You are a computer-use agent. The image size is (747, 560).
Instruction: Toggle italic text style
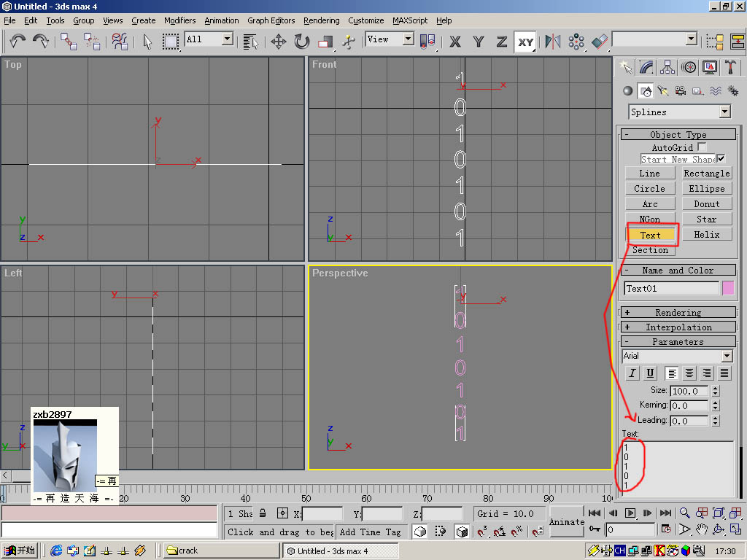click(x=632, y=373)
